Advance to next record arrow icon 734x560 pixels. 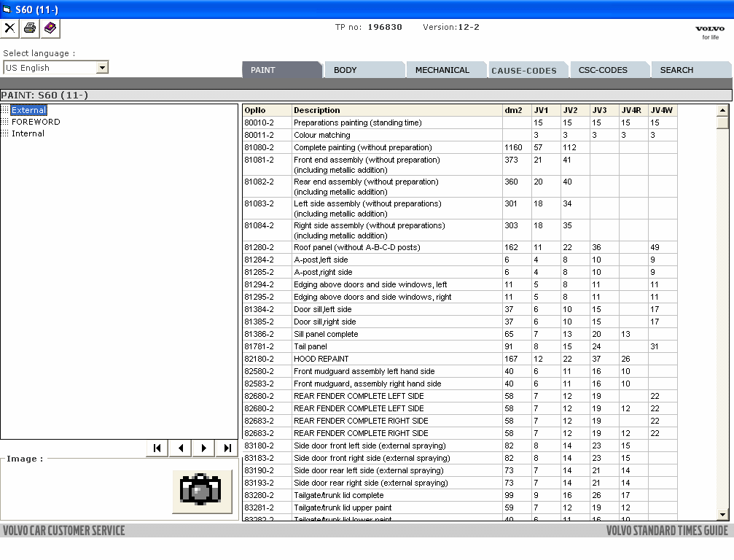[x=203, y=448]
